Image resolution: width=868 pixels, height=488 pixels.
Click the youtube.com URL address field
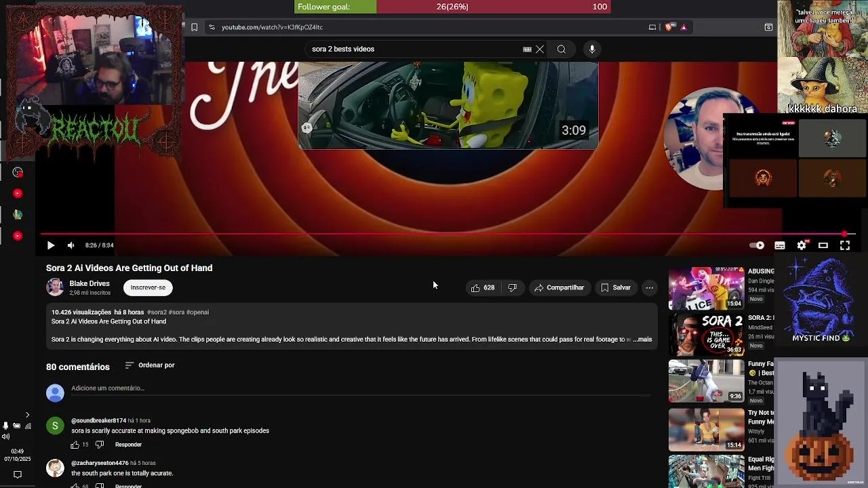coord(272,27)
